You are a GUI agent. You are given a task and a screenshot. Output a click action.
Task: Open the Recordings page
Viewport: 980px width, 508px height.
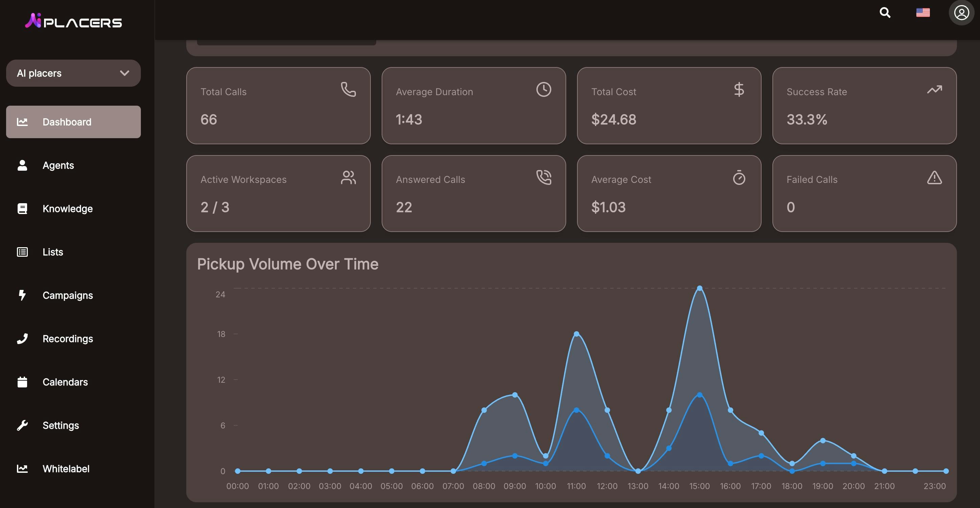(67, 339)
